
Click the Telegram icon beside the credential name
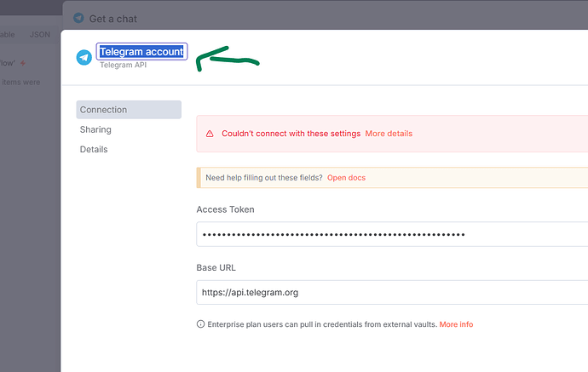(84, 57)
